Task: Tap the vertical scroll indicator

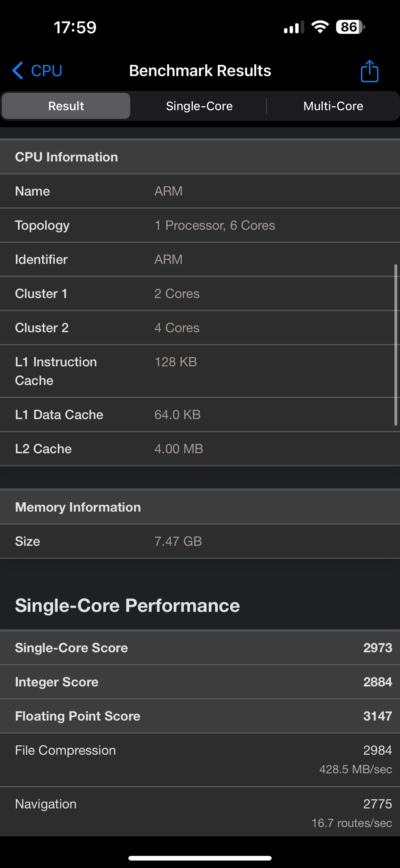Action: [x=396, y=345]
